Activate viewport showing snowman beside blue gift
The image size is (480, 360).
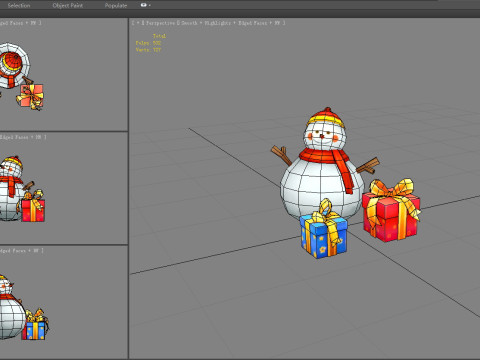[x=63, y=302]
